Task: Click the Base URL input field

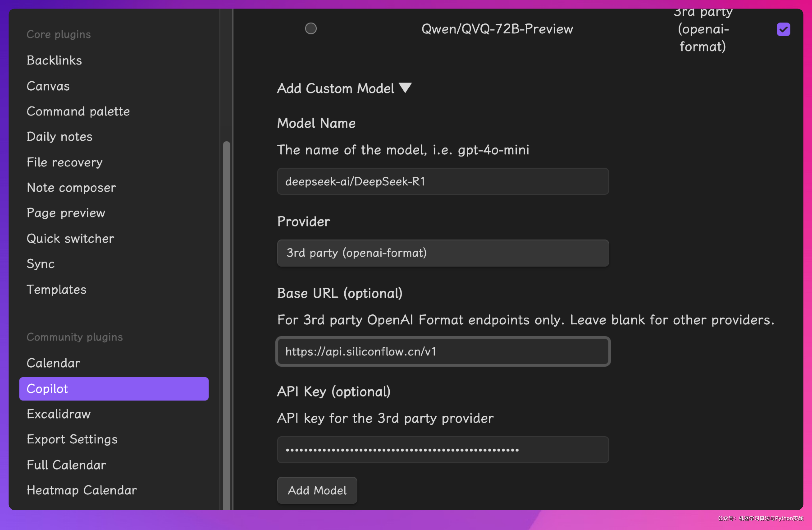Action: [442, 351]
